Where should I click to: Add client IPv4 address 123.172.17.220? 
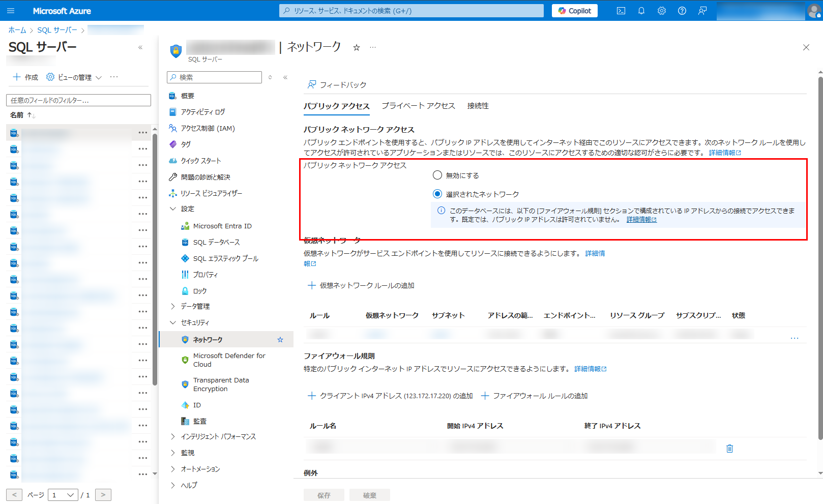391,396
